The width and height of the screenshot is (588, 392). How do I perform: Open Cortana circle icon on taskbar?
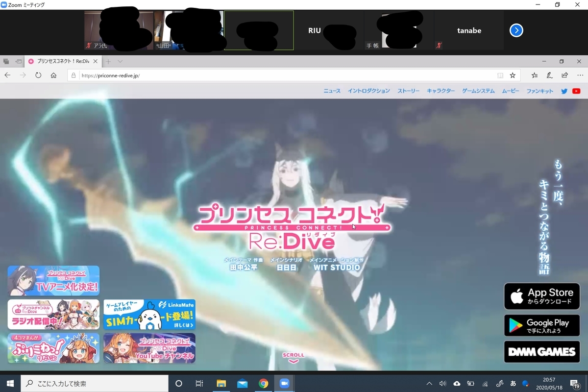(178, 383)
